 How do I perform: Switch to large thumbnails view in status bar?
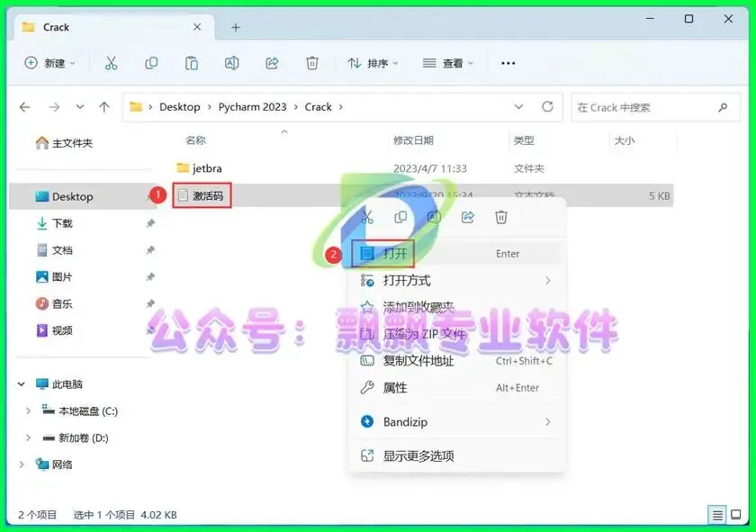click(736, 515)
